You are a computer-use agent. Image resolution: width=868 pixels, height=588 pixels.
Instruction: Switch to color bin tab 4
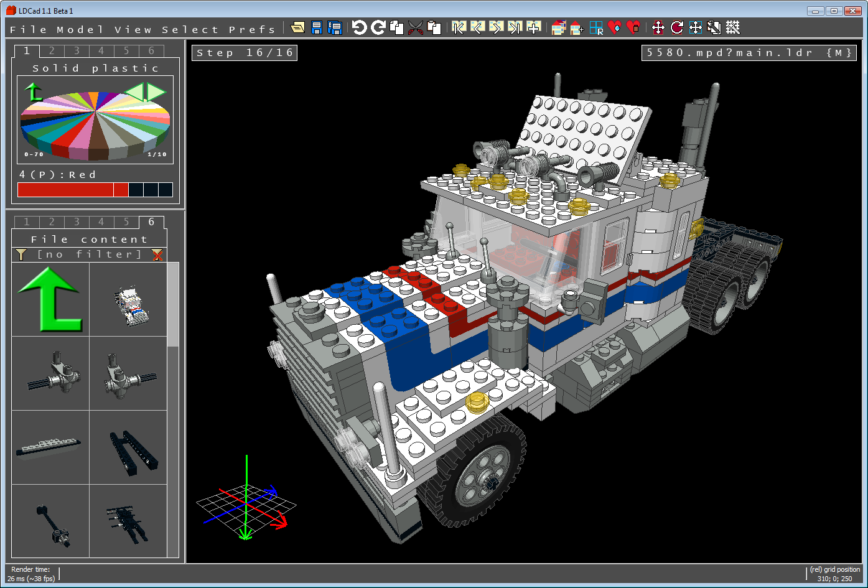101,51
